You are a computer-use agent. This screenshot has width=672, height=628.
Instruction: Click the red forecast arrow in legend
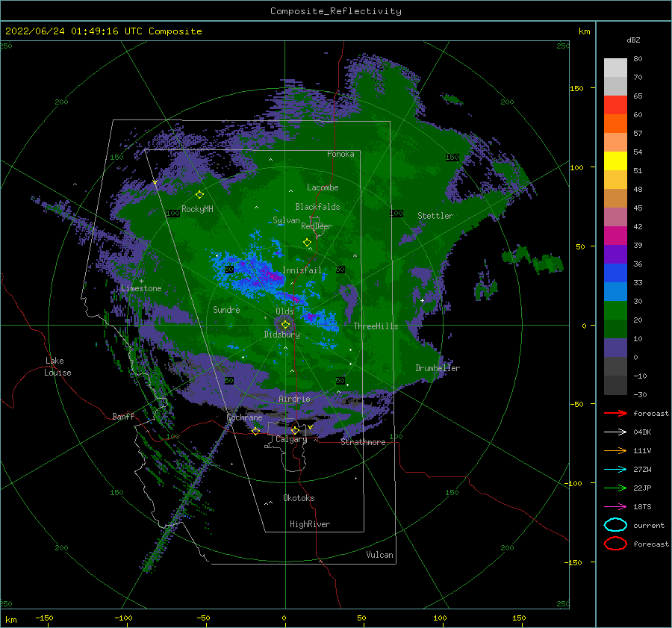coord(615,413)
